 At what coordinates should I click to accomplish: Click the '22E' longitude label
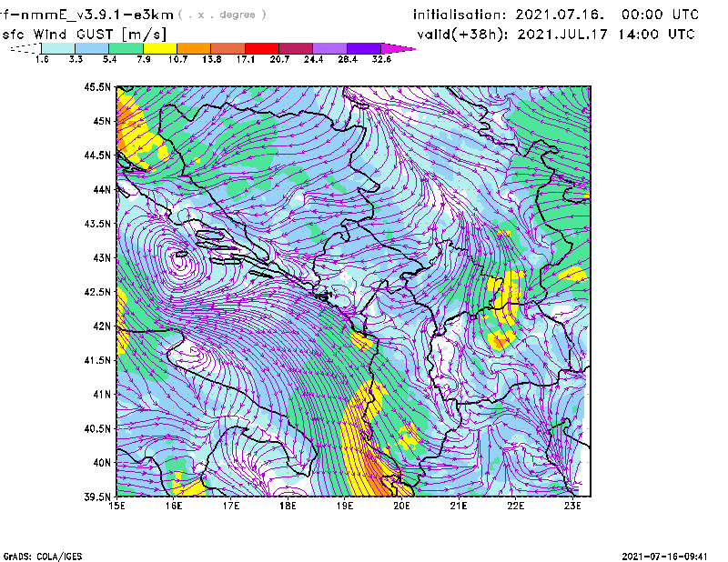515,506
